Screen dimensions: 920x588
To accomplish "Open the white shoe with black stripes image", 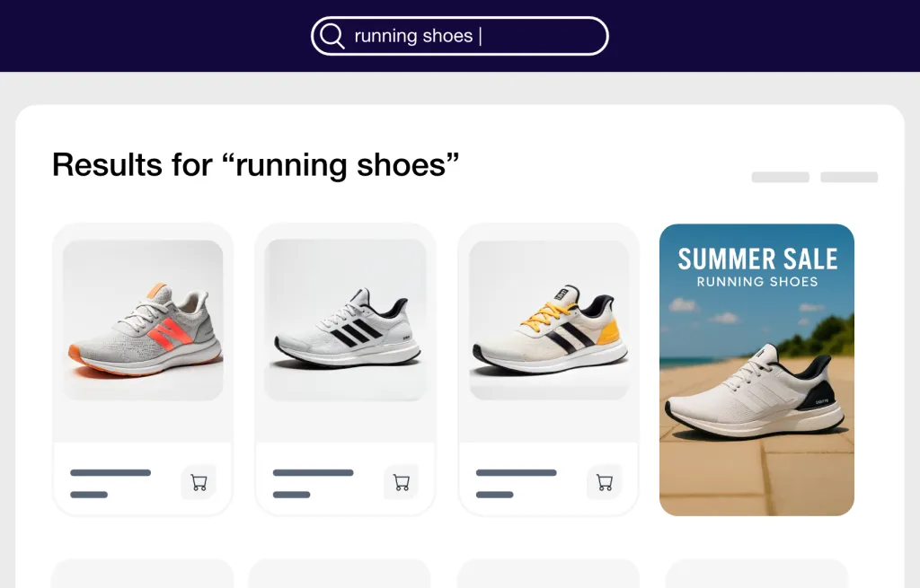I will [x=346, y=320].
